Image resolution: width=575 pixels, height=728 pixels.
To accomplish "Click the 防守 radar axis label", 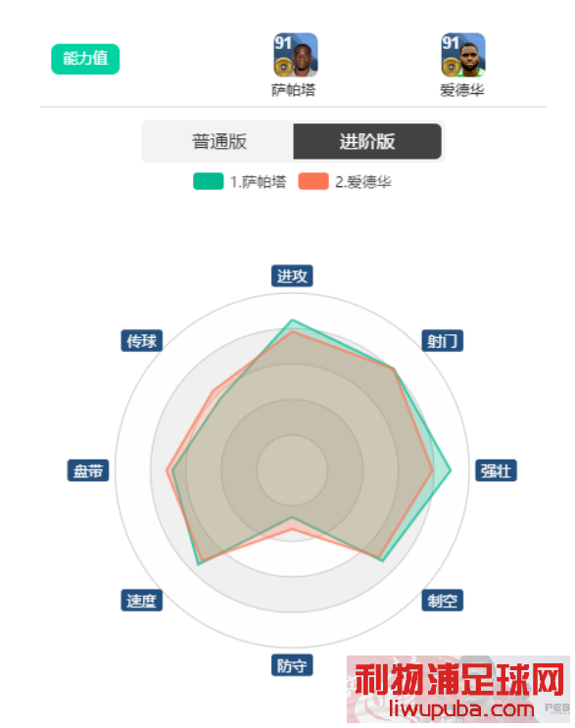I will point(292,665).
